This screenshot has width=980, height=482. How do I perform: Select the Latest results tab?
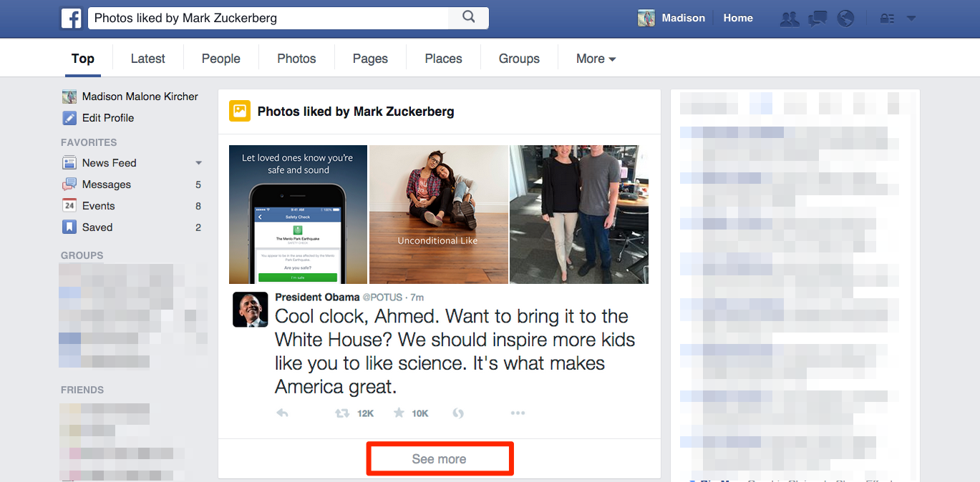click(x=147, y=58)
